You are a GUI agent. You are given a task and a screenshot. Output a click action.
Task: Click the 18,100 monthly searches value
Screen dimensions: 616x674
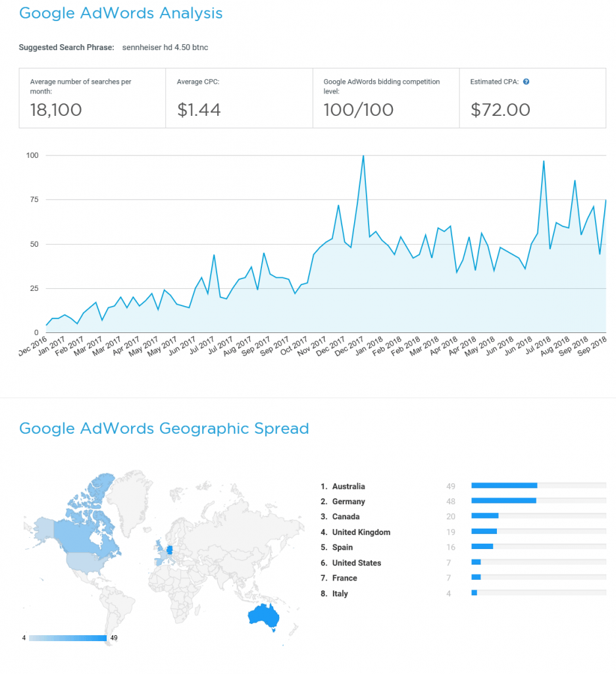tap(56, 110)
